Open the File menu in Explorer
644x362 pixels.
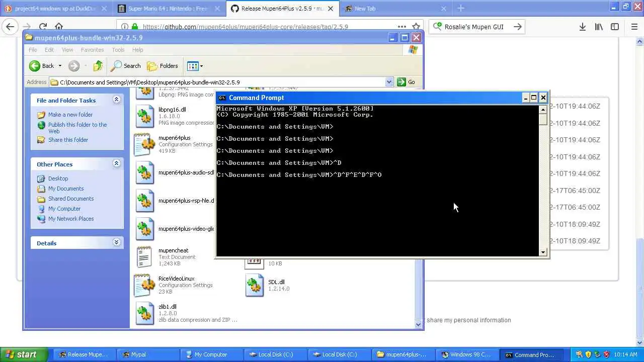click(33, 50)
